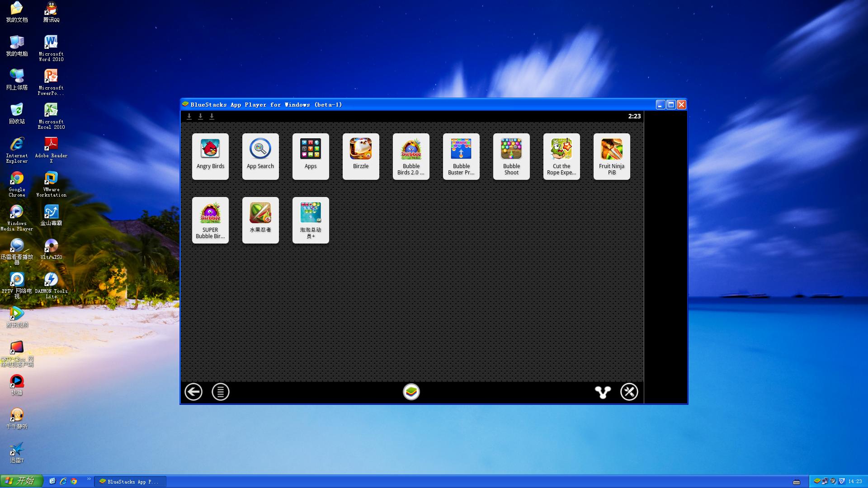This screenshot has height=488, width=868.
Task: Launch Fruit Ninja PIB
Action: coord(611,156)
